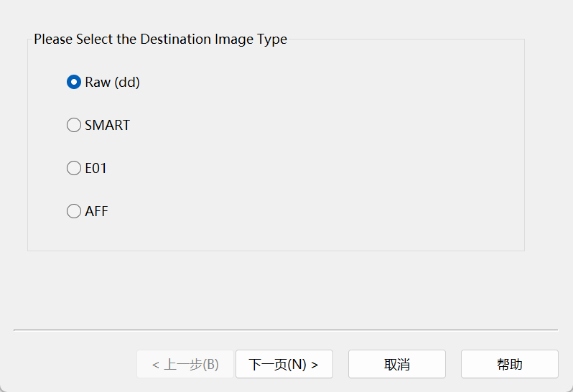Click the empty circle beside E01
Screen dimensions: 573x392
click(74, 168)
